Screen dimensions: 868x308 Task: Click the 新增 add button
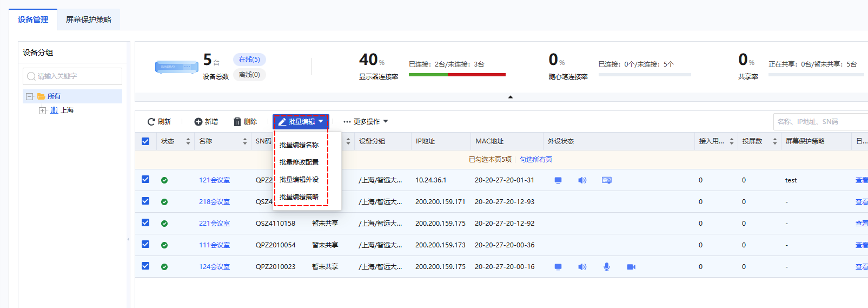coord(206,122)
